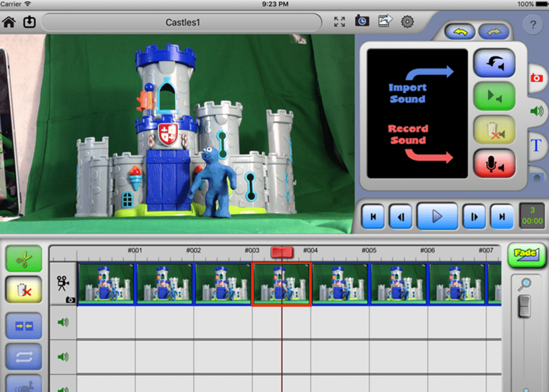
Task: Toggle the first audio track speaker
Action: click(x=63, y=322)
